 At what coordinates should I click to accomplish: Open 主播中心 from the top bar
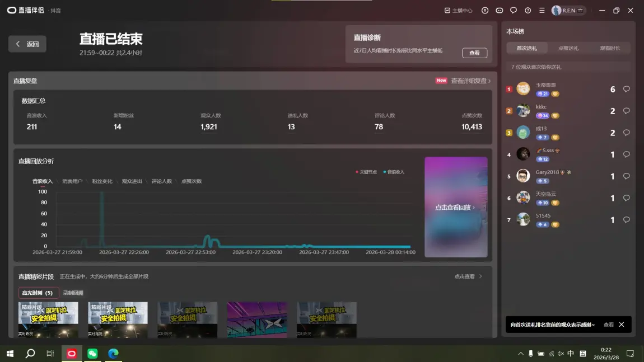[458, 11]
